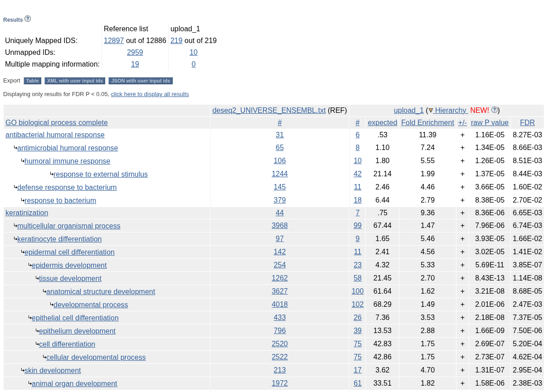This screenshot has height=392, width=553.
Task: View the 2959 unmapped reference IDs
Action: pos(135,52)
